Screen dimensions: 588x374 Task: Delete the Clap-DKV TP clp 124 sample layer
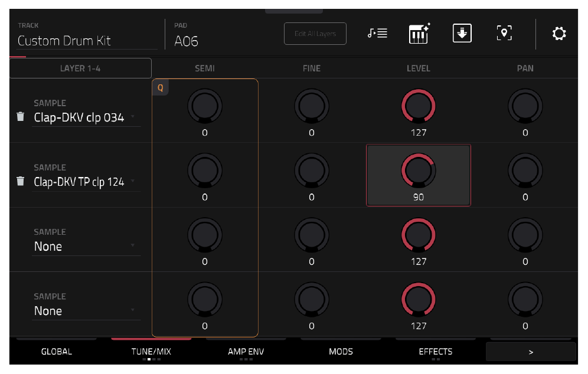[21, 181]
